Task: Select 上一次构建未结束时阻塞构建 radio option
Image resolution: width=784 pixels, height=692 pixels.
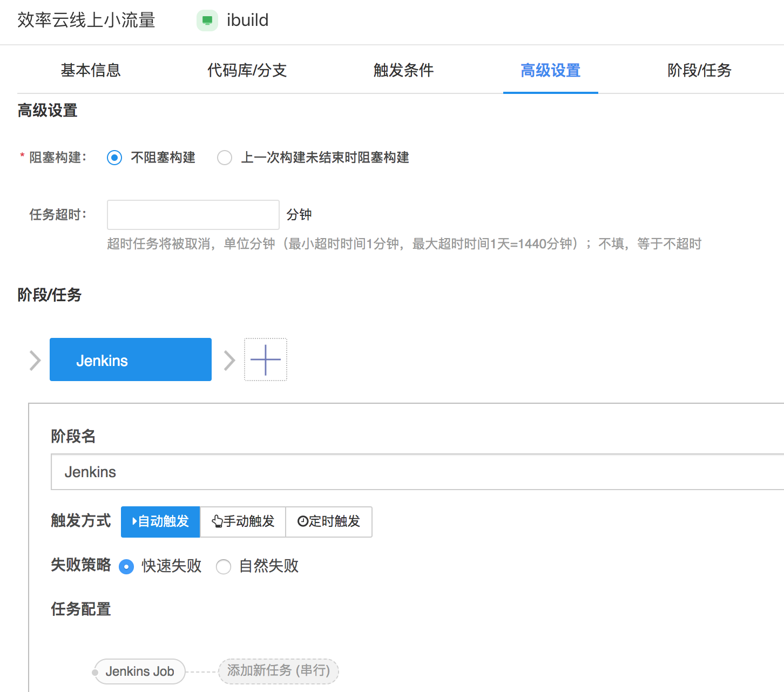Action: click(225, 158)
